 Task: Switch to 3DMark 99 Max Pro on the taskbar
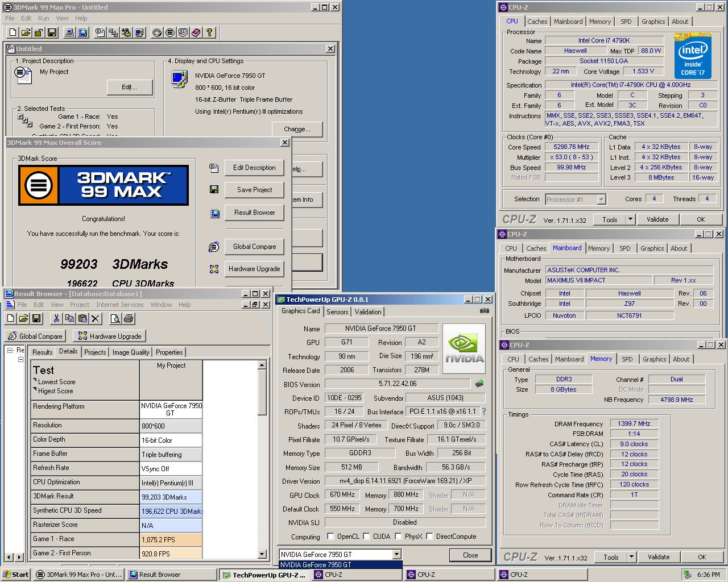point(78,575)
